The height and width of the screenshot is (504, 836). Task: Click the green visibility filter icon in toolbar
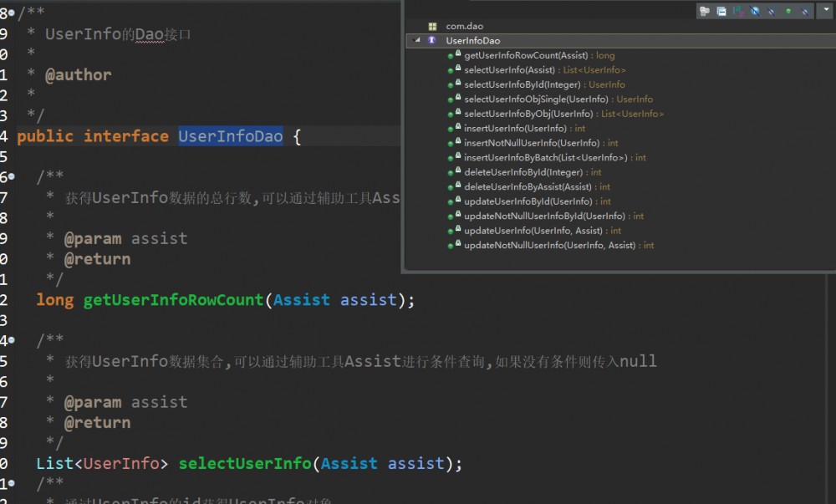click(x=788, y=10)
